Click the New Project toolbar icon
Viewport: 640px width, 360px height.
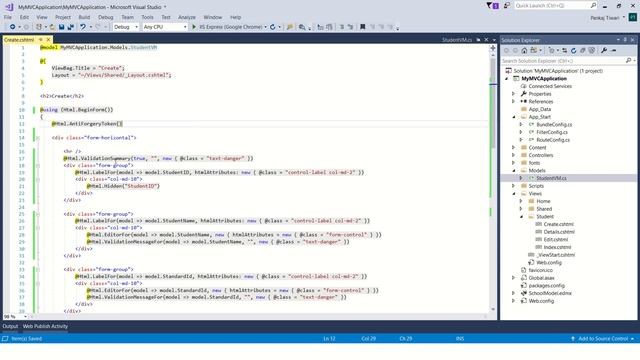coord(39,27)
